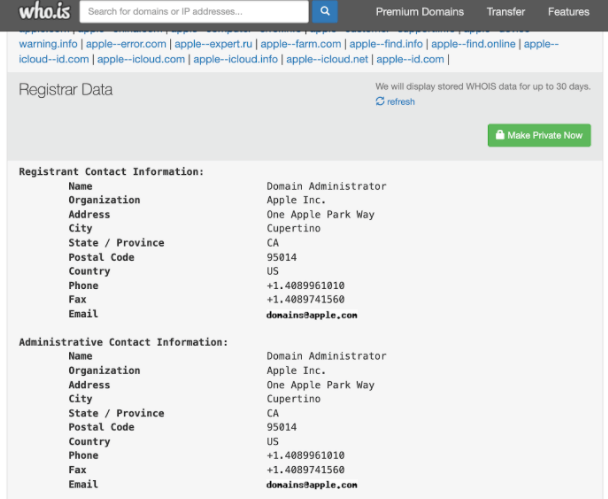Open the apple--icloud.com link

[x=141, y=59]
